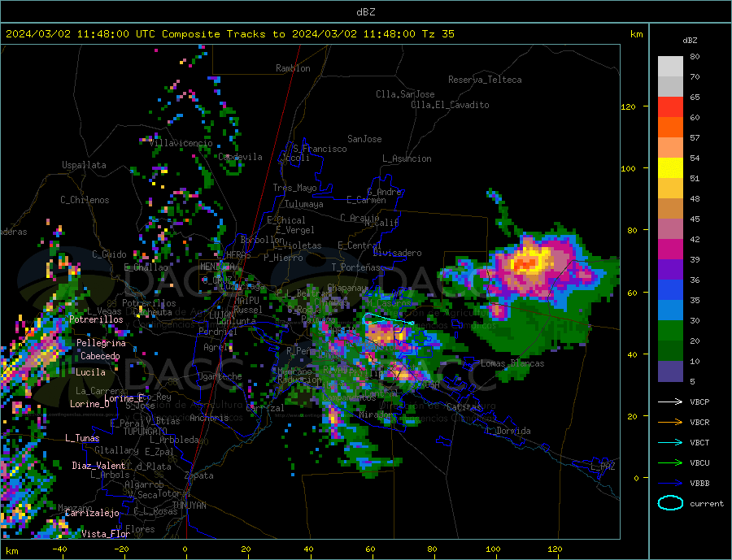Click the VBCR legend label
732x560 pixels.
(x=699, y=422)
